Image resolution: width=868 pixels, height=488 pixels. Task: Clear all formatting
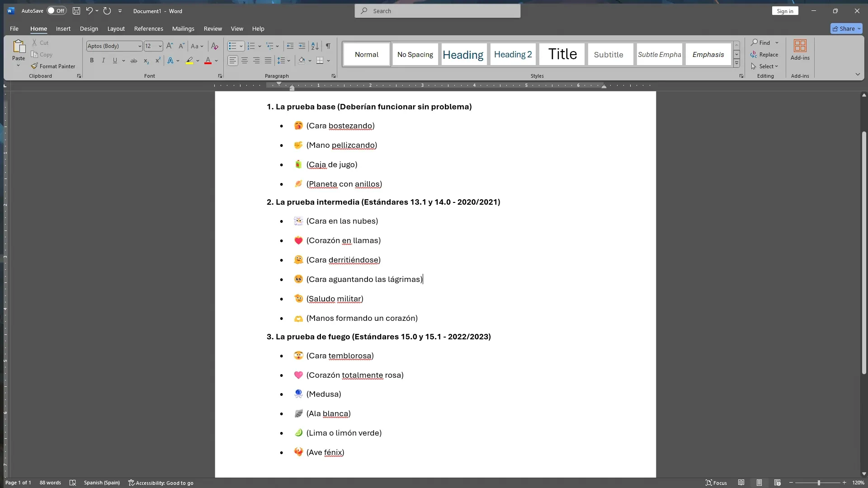[214, 46]
